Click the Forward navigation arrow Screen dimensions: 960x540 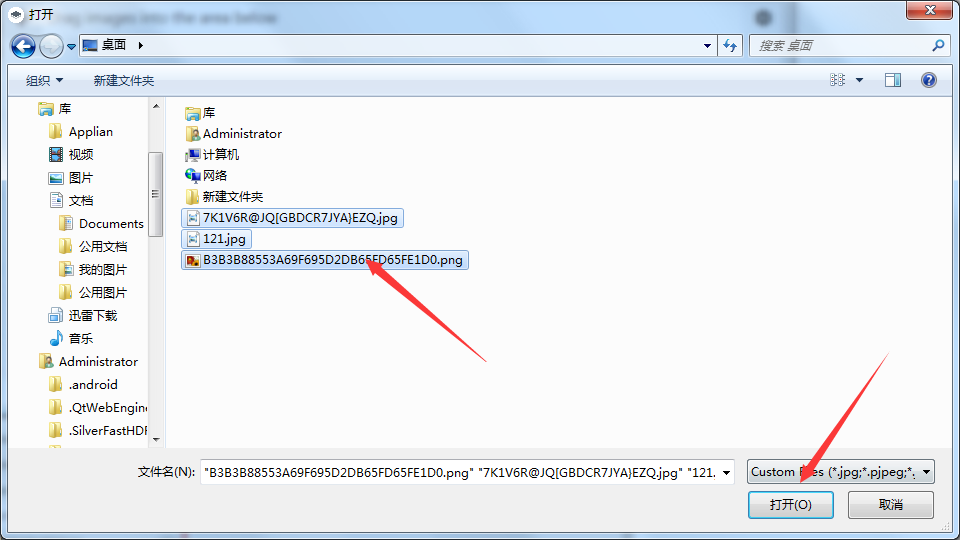(x=51, y=46)
